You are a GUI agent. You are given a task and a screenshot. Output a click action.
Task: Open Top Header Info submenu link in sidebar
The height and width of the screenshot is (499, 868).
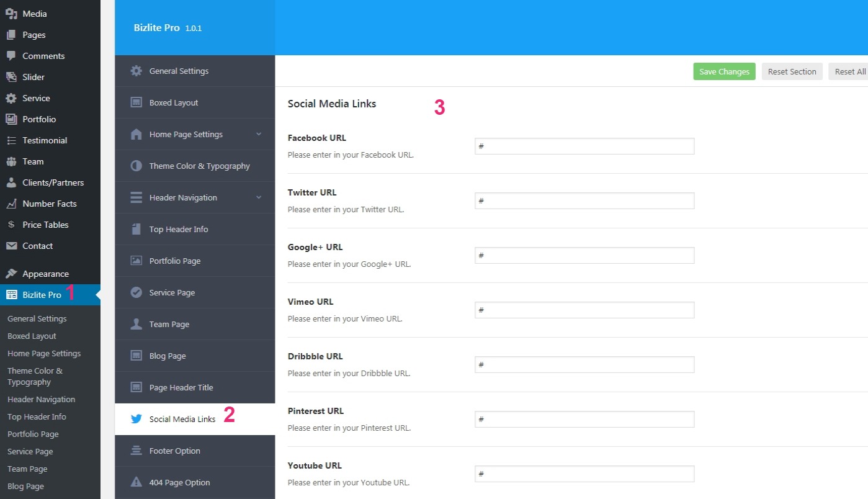37,416
